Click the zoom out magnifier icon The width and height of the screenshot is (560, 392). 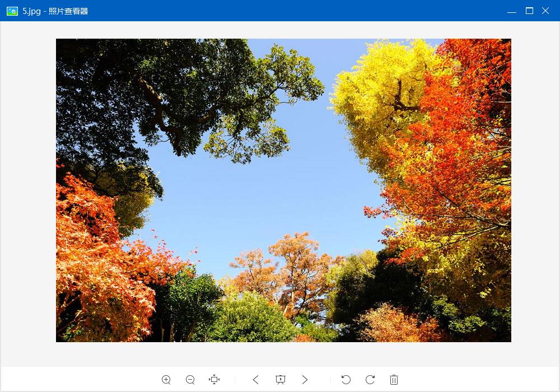(190, 380)
